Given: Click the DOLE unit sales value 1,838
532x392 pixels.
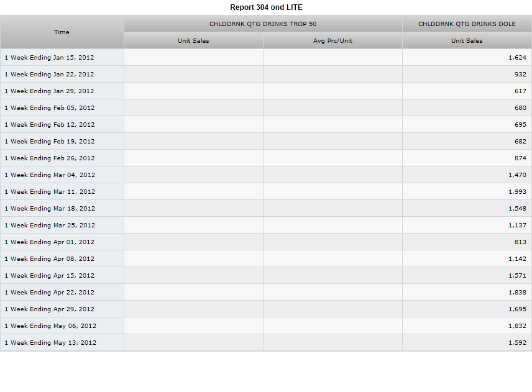Looking at the screenshot, I should (517, 293).
